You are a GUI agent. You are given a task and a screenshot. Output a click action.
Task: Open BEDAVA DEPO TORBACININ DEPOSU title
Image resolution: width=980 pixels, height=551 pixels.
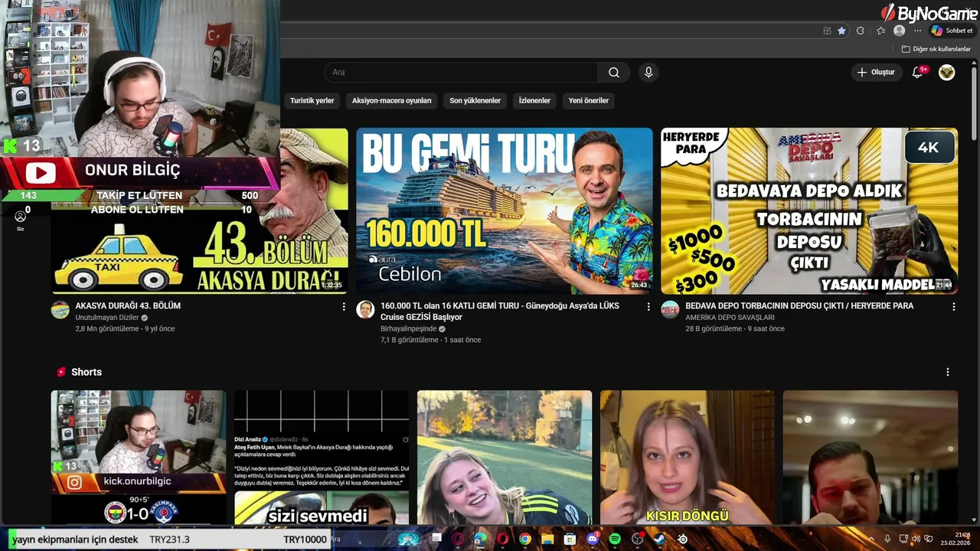[799, 306]
